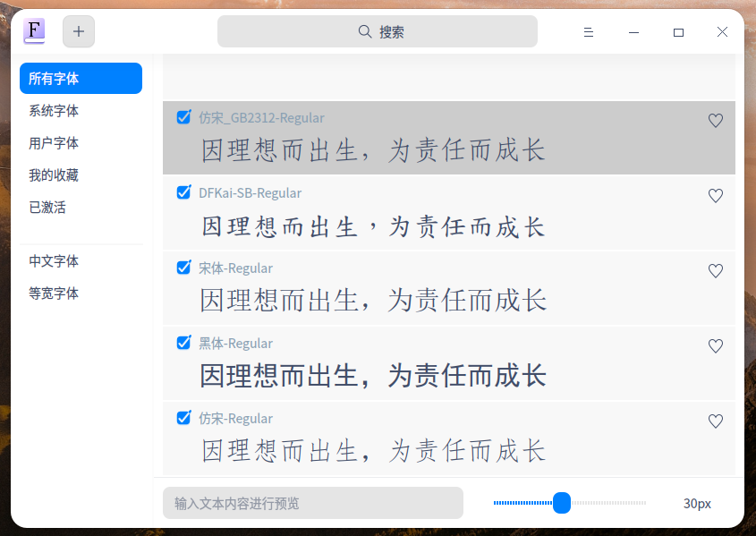Focus the 输入文本内容进行预览 preview text field
Image resolution: width=756 pixels, height=536 pixels.
pos(313,503)
